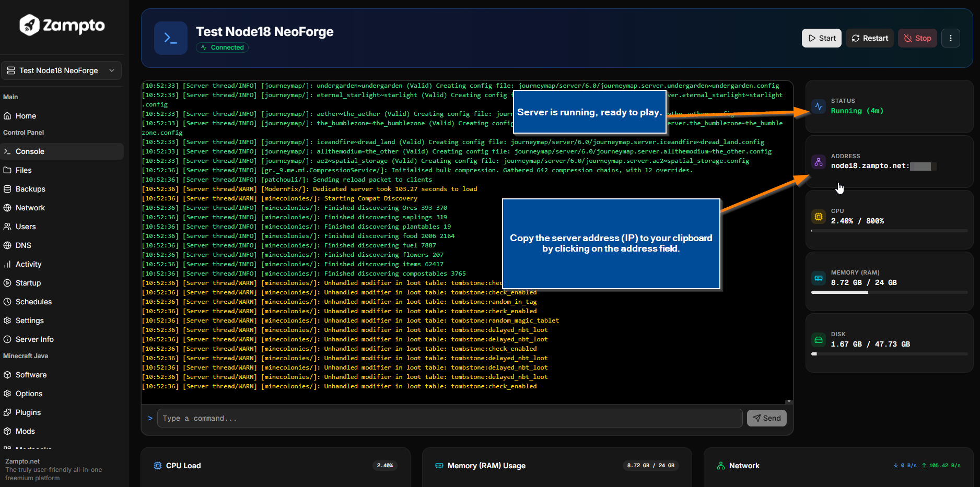980x487 pixels.
Task: Open the Console section
Action: coord(62,151)
